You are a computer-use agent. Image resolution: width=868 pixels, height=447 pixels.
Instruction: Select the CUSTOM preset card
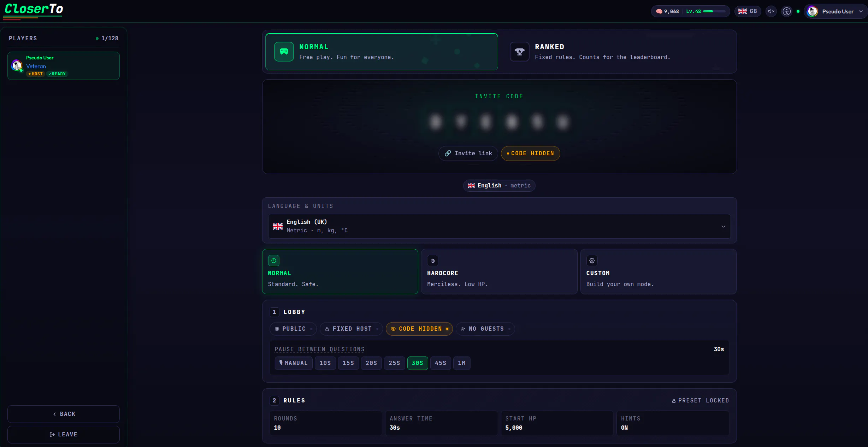pyautogui.click(x=658, y=272)
